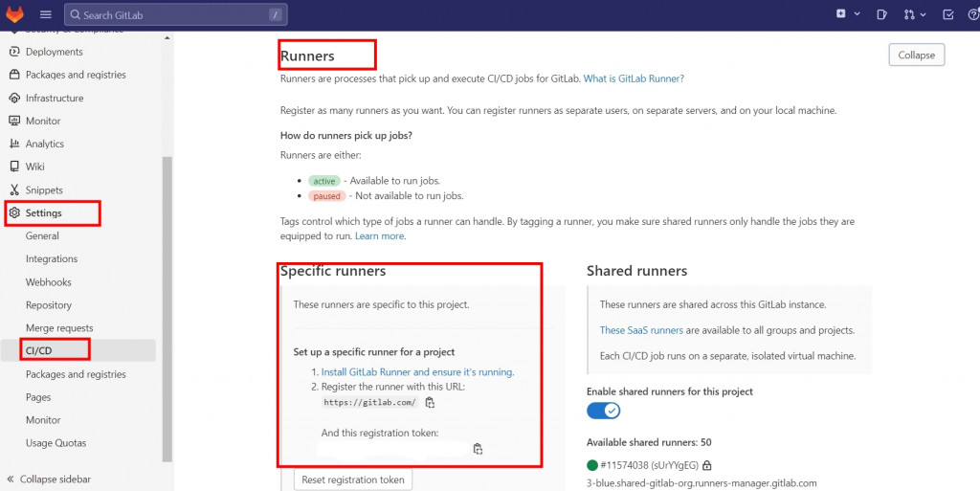Open Infrastructure in the sidebar
This screenshot has width=980, height=491.
tap(54, 98)
